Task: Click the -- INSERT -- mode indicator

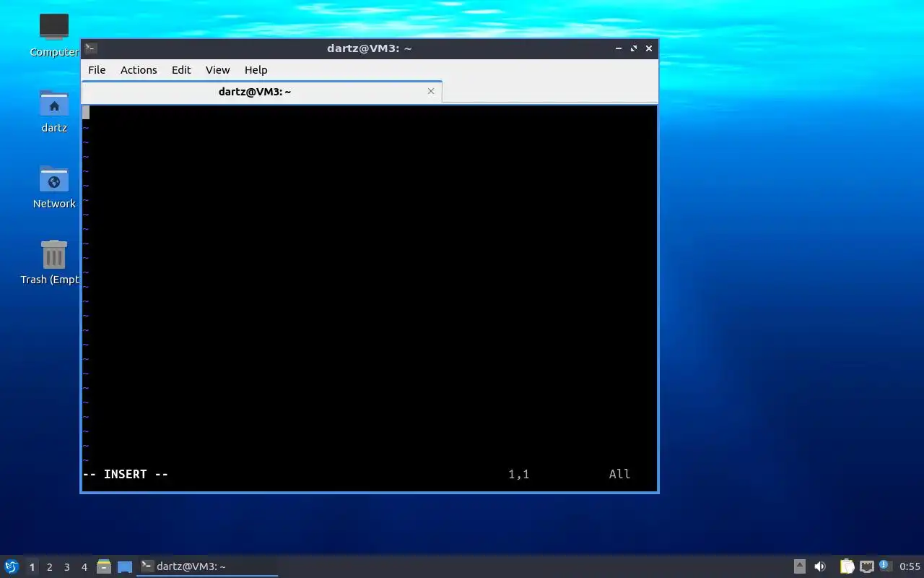Action: pyautogui.click(x=126, y=474)
